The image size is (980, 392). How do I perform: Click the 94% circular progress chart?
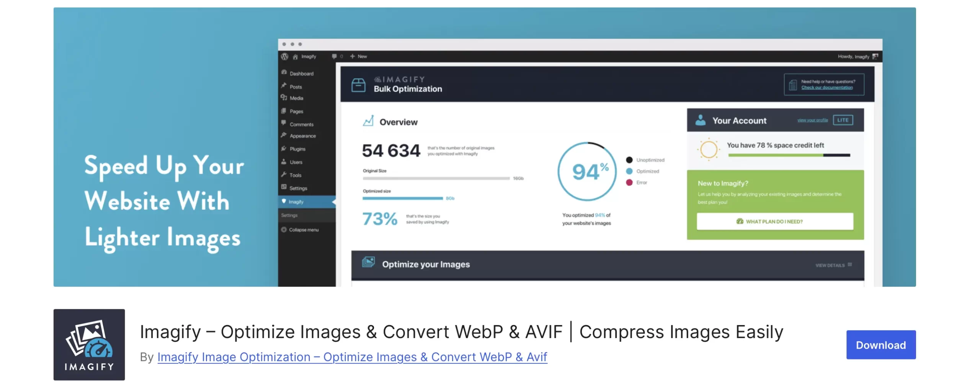click(587, 171)
